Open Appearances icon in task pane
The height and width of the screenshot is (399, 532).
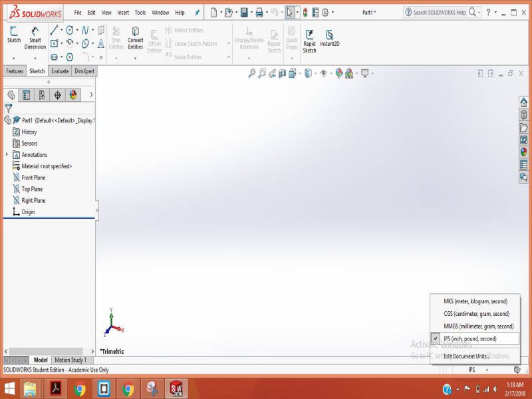(x=523, y=152)
